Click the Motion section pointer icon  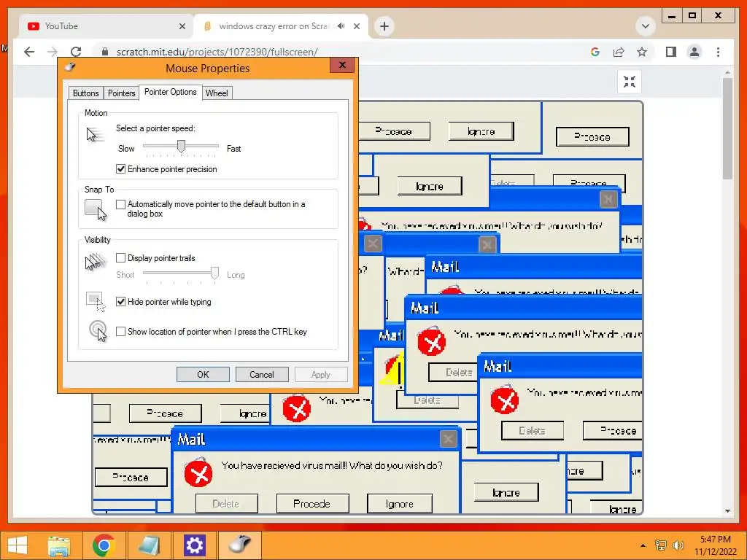pos(94,135)
